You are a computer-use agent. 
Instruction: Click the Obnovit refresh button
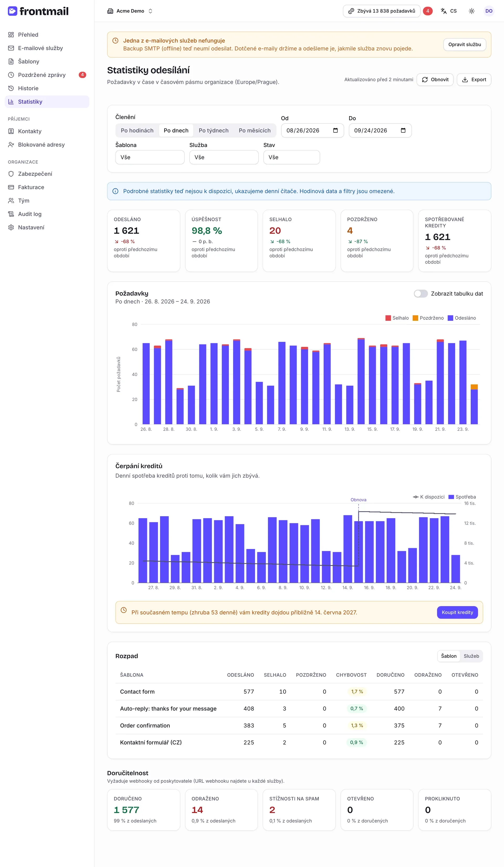(435, 80)
